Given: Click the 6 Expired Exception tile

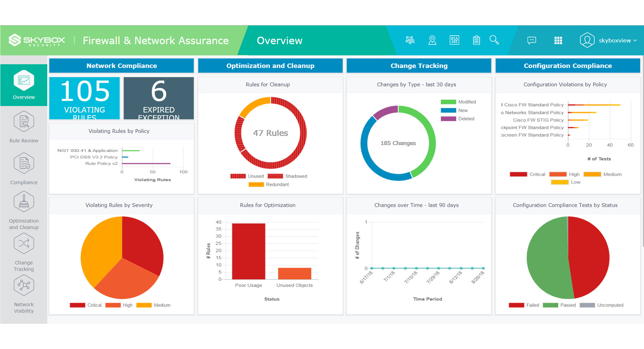Looking at the screenshot, I should (x=158, y=98).
